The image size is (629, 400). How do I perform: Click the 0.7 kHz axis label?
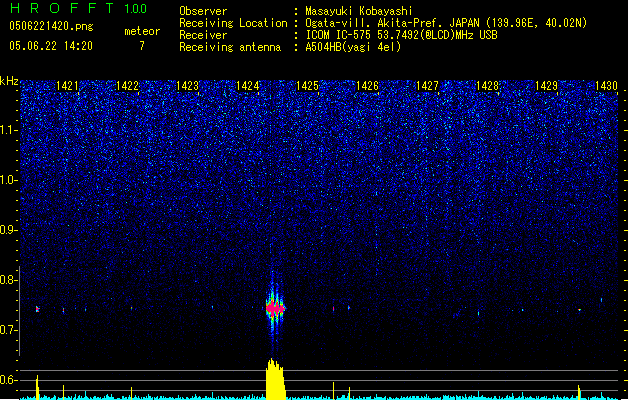tap(8, 330)
